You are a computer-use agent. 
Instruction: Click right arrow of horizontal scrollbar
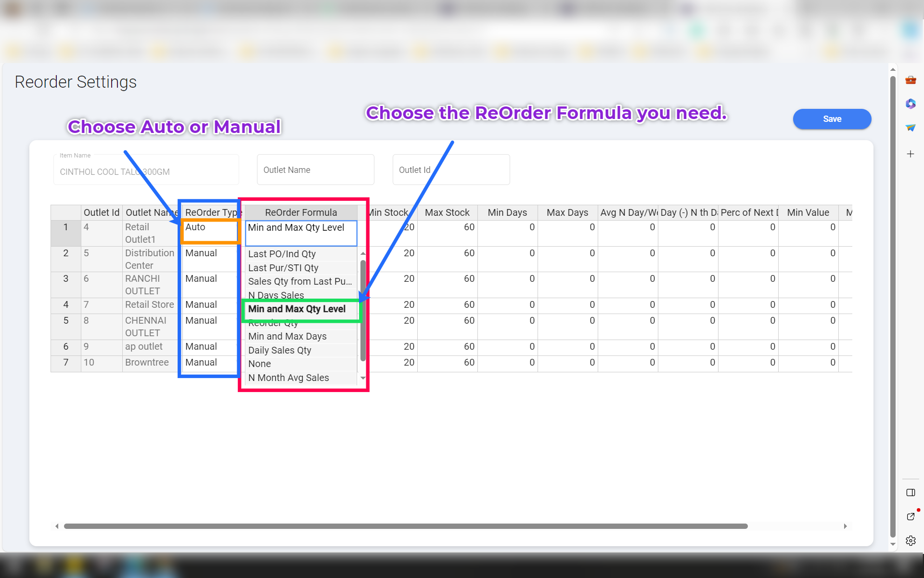point(845,526)
